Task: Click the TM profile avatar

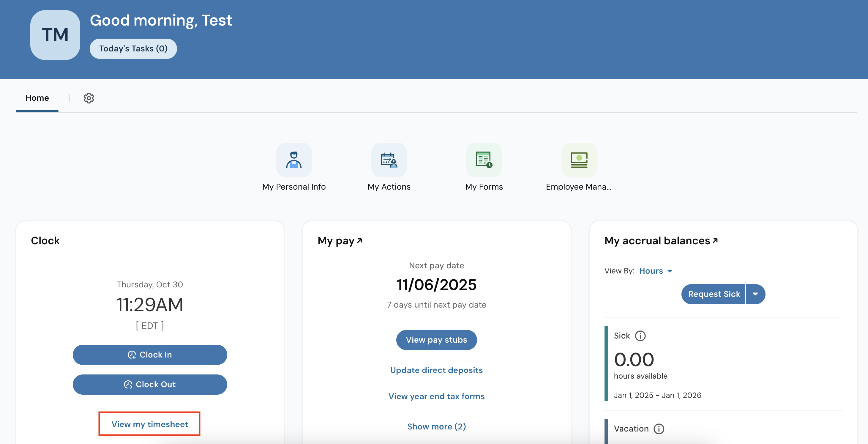Action: [x=55, y=35]
